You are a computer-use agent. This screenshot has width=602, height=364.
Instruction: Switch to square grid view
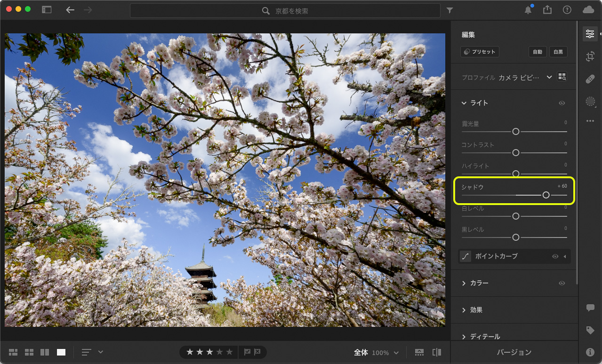pyautogui.click(x=29, y=352)
